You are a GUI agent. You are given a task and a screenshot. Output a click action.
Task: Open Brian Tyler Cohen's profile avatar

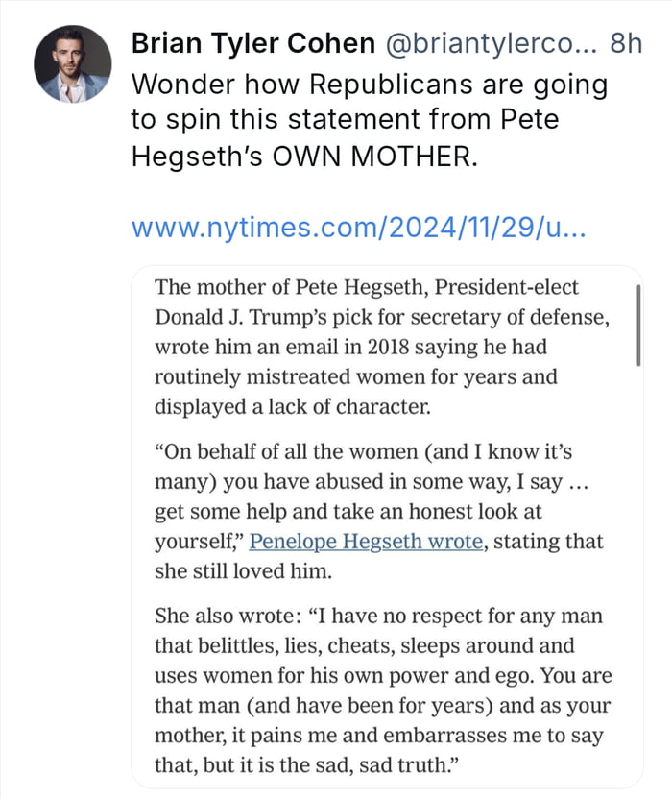(x=73, y=62)
